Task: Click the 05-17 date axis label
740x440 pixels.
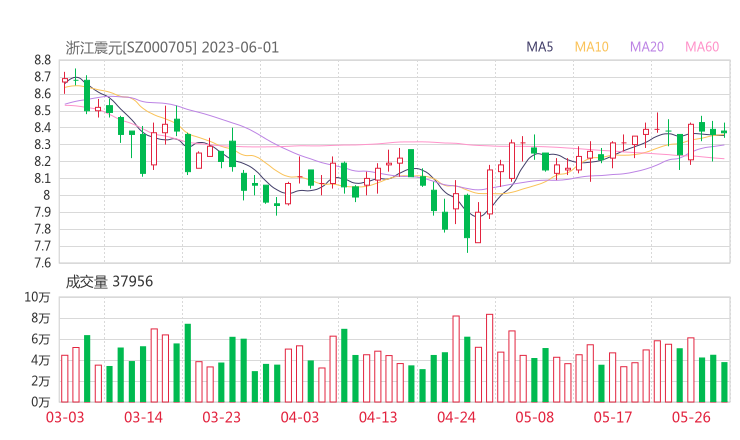Action: pyautogui.click(x=613, y=417)
